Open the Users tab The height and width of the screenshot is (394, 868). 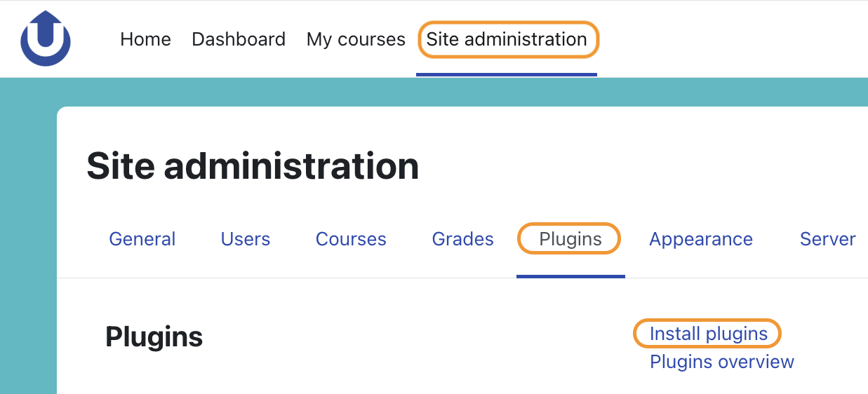[x=246, y=239]
